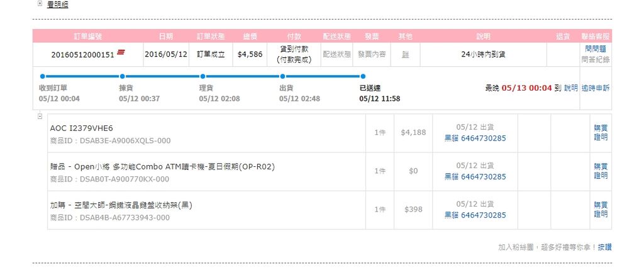Click the 問問題 customer service link
The height and width of the screenshot is (274, 644).
pyautogui.click(x=596, y=49)
